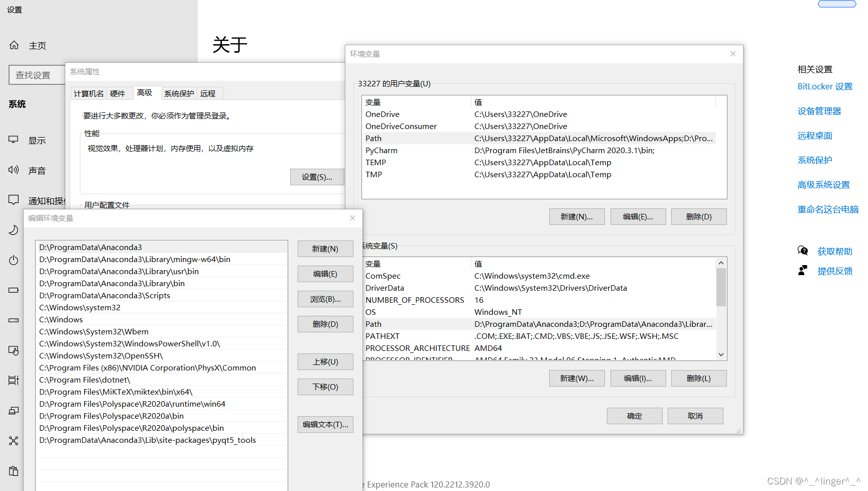Switch to the 计算机名 tab

pos(89,93)
